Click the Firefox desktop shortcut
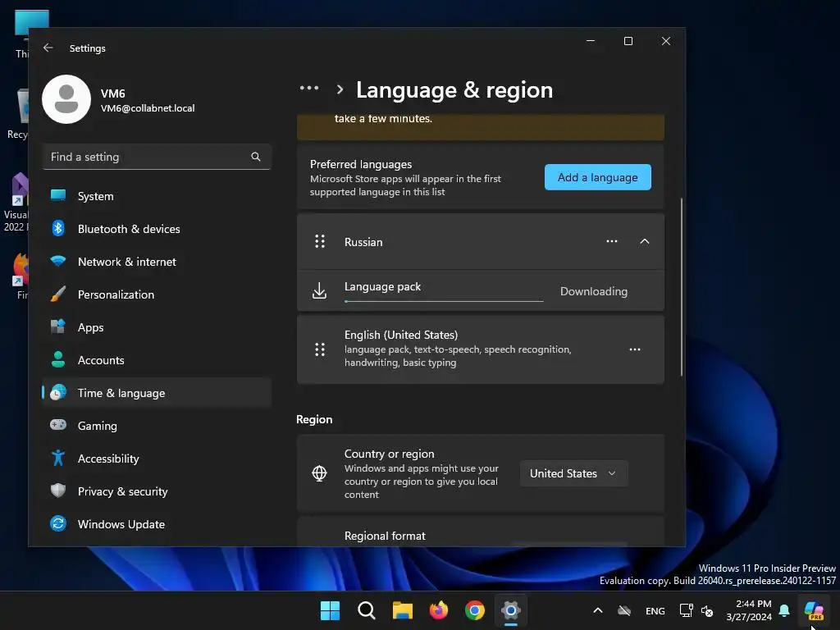840x630 pixels. 21,276
